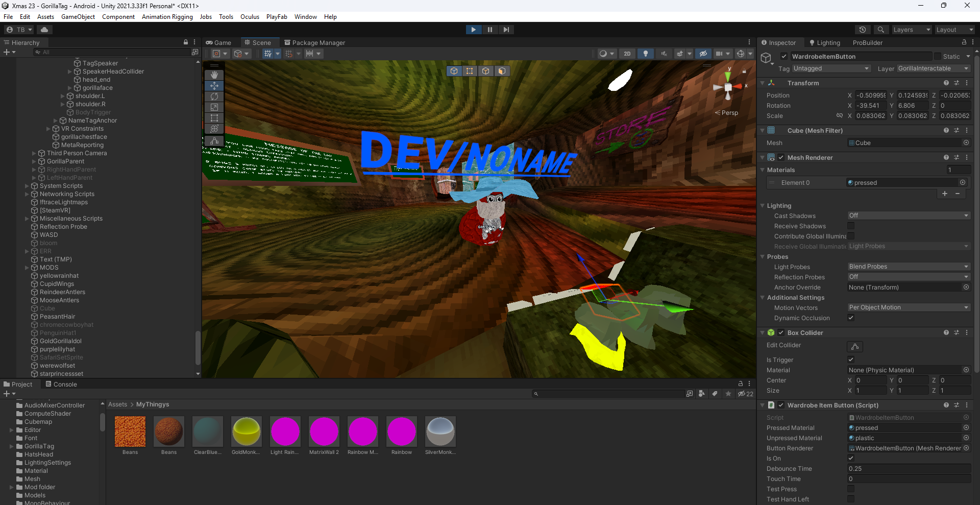Viewport: 980px width, 505px height.
Task: Collapse the Transform component
Action: coord(763,83)
